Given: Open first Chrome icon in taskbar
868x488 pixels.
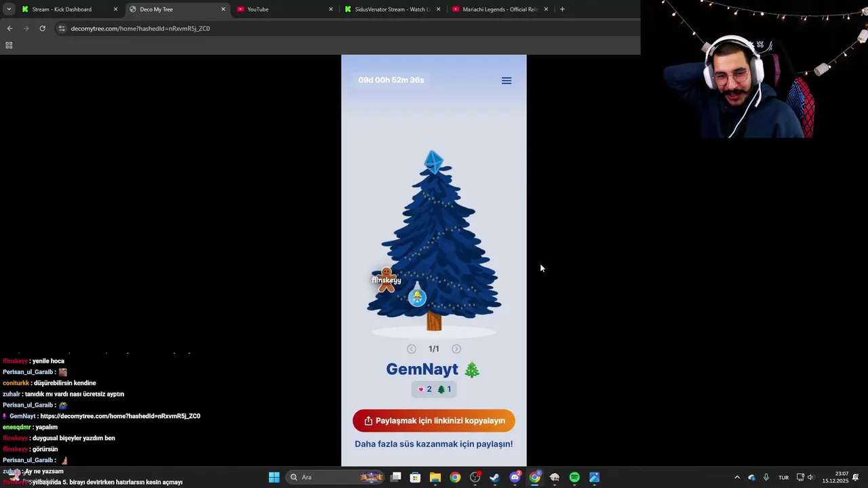Looking at the screenshot, I should (455, 477).
